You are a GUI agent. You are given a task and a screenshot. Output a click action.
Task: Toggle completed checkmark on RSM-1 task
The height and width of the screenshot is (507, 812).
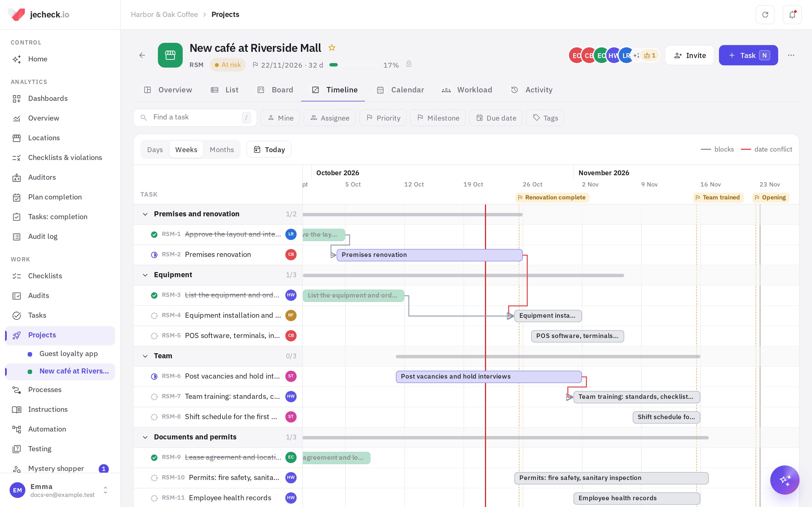coord(154,234)
